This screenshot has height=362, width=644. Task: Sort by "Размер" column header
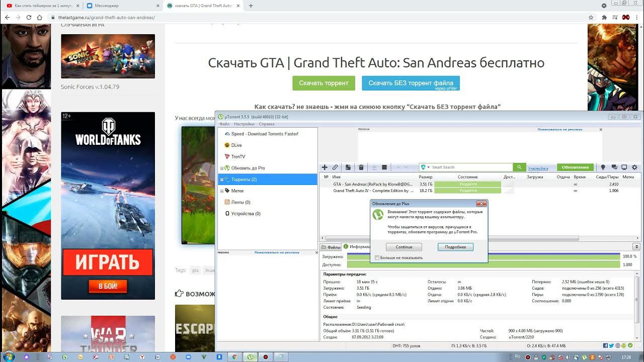pyautogui.click(x=425, y=177)
